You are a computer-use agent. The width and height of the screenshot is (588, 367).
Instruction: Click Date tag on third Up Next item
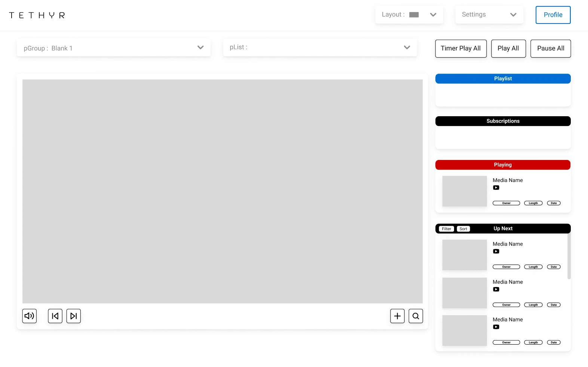[x=554, y=343]
